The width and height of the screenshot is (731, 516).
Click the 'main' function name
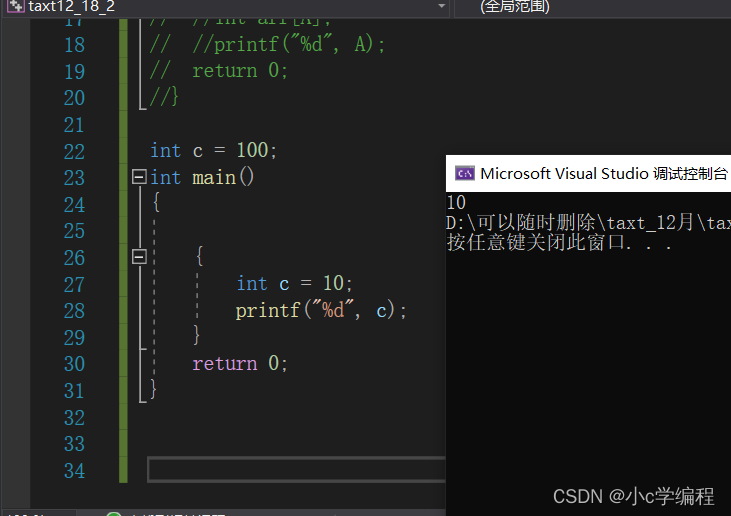click(214, 178)
